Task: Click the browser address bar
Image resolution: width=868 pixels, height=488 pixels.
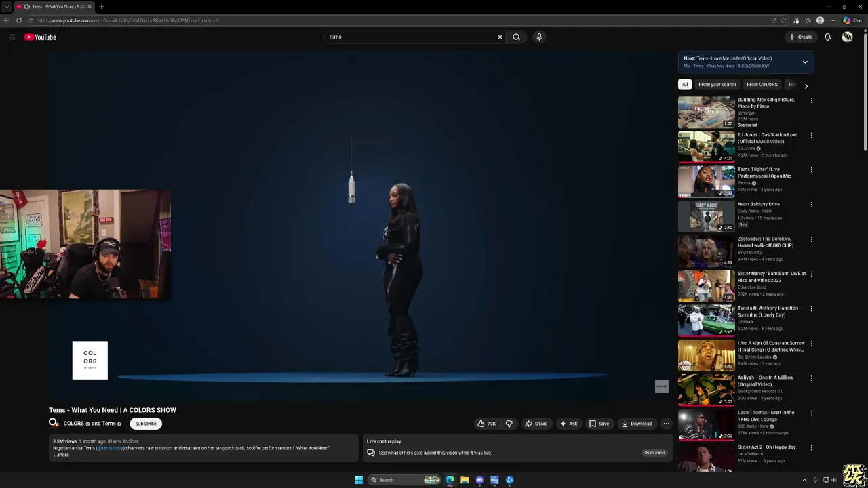Action: (400, 20)
